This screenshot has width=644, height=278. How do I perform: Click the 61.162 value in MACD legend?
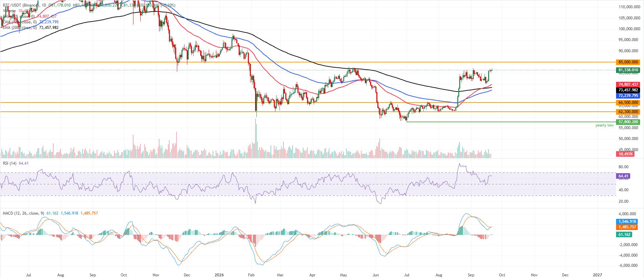click(x=52, y=213)
